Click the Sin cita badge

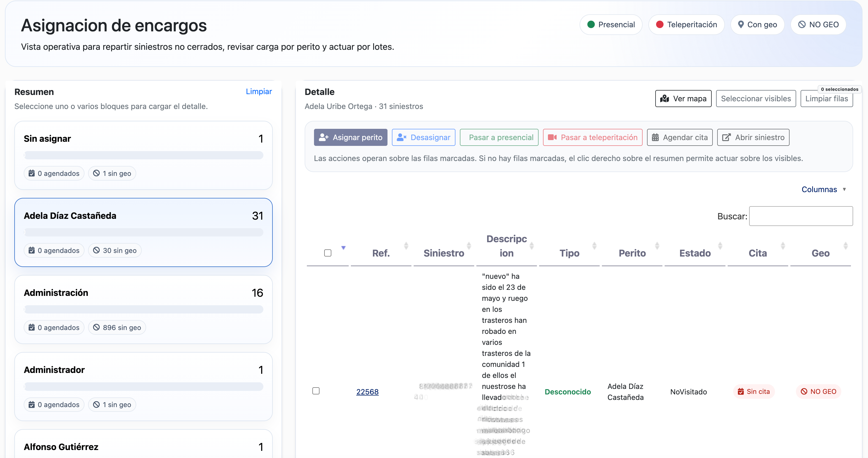(x=754, y=391)
